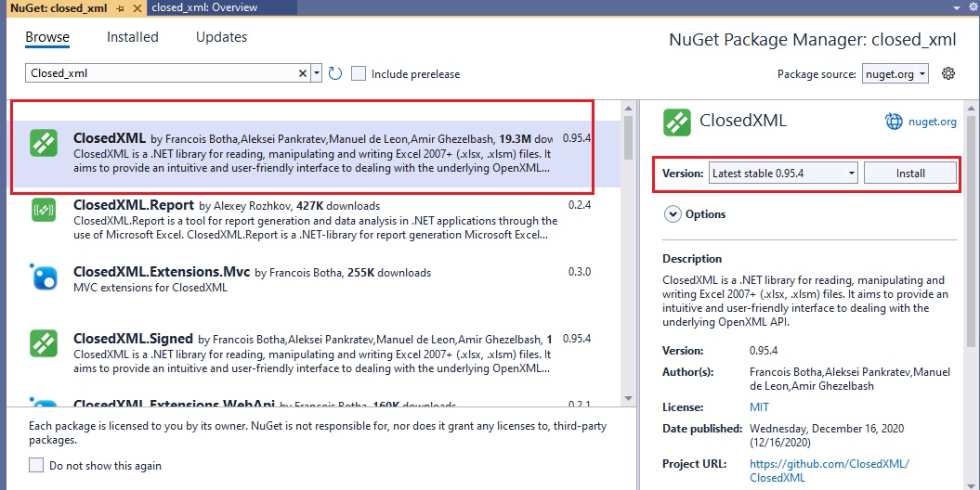Screen dimensions: 980x490
Task: Select the ClosedXML.Report package title
Action: [x=133, y=205]
